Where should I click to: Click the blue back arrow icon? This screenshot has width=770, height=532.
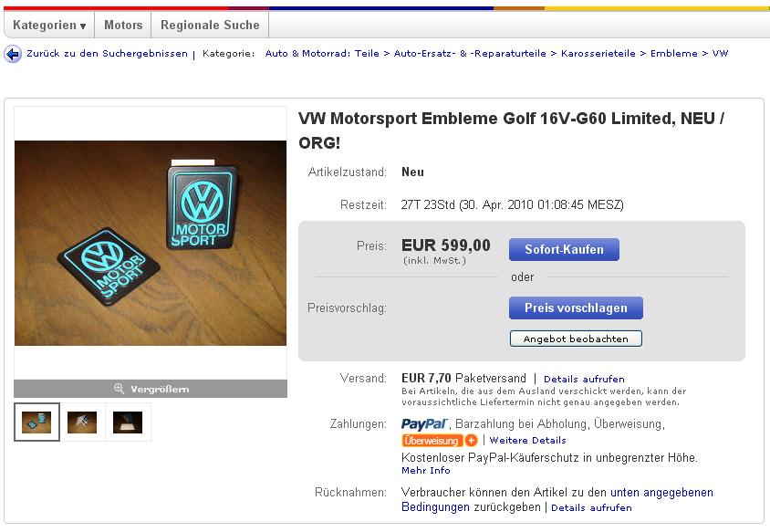pyautogui.click(x=13, y=54)
